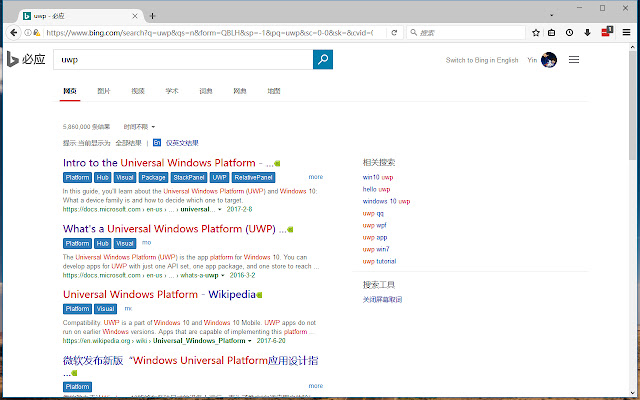
Task: Open the Bing page hamburger menu
Action: 574,60
